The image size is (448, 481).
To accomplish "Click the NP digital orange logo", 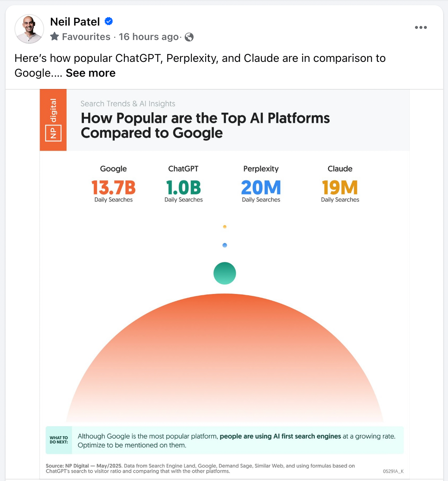I will click(x=53, y=120).
